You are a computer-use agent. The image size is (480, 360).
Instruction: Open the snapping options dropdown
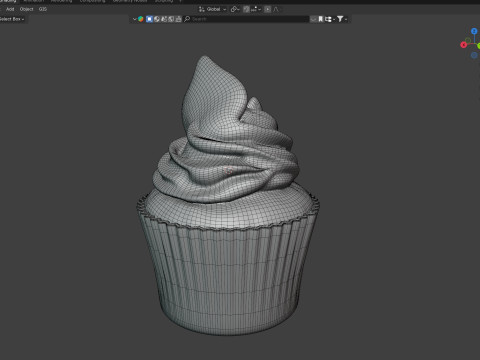256,9
